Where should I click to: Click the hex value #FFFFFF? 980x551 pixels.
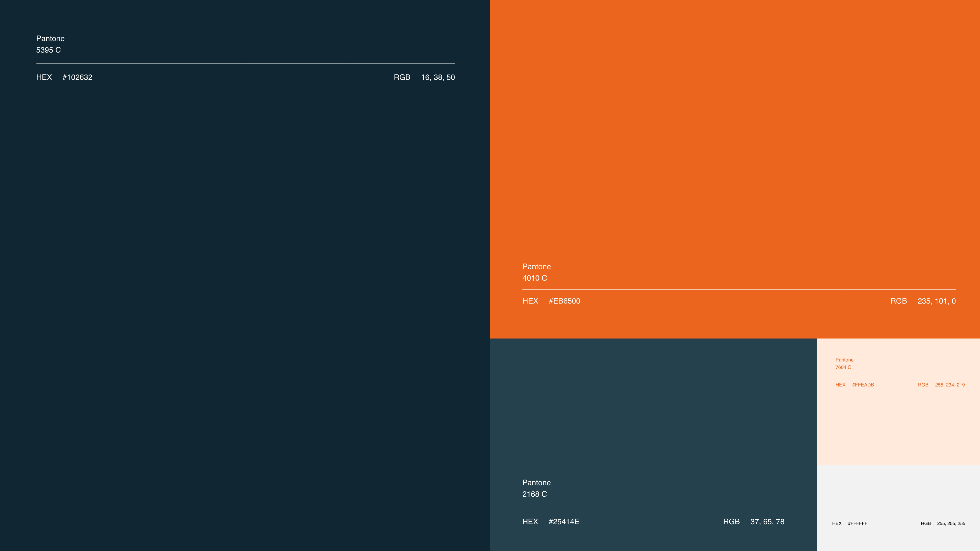tap(857, 523)
